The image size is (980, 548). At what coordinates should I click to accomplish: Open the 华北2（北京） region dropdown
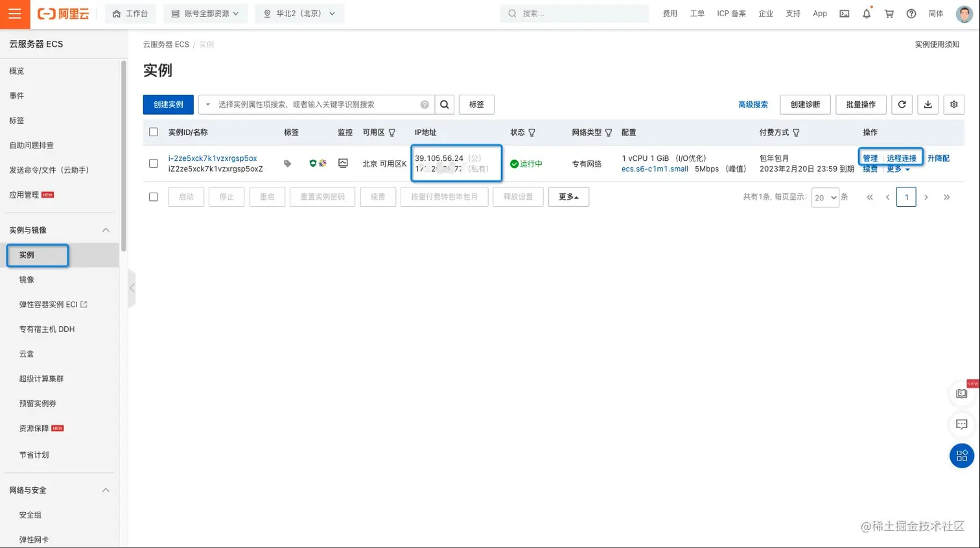(299, 14)
